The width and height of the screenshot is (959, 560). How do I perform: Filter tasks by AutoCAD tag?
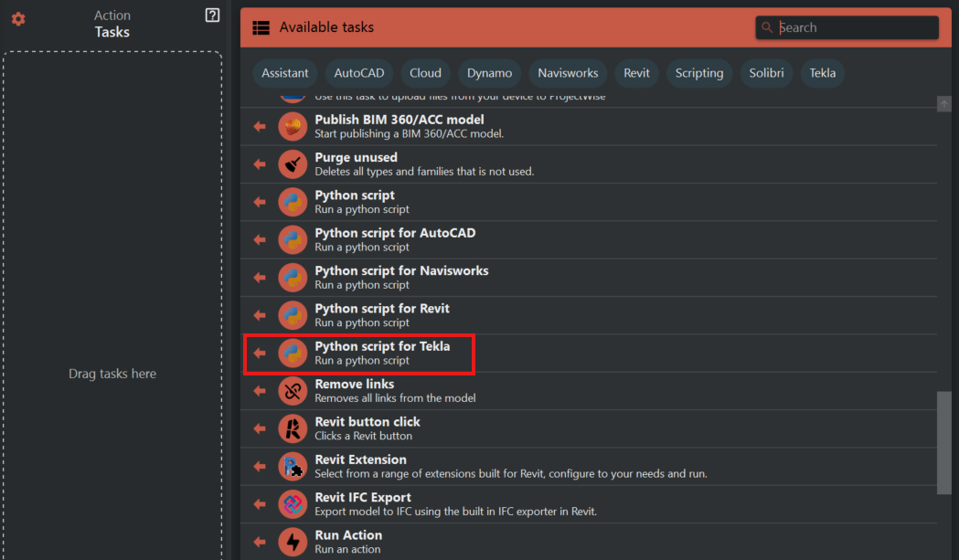click(359, 73)
